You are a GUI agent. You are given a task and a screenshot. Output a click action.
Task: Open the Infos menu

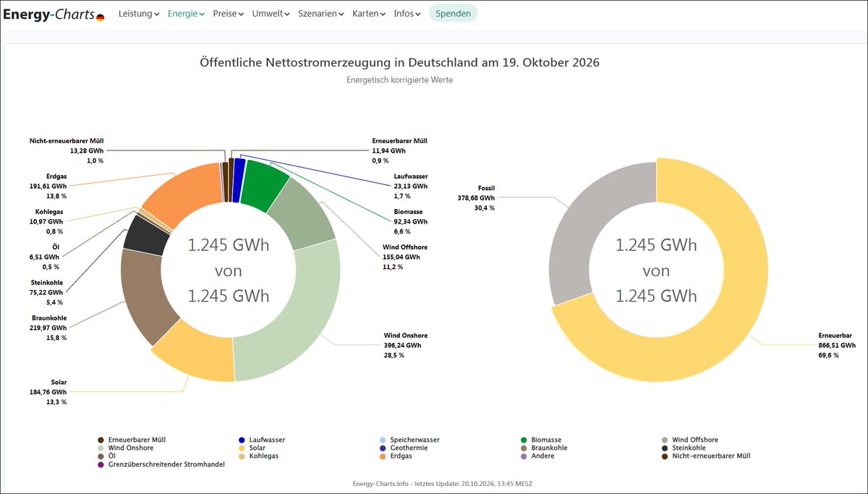(408, 14)
